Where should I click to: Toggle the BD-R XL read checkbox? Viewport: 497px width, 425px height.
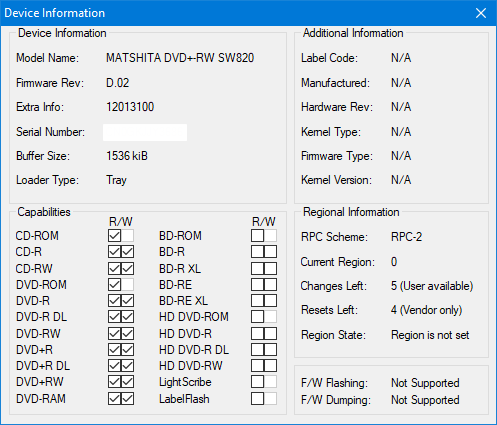257,268
